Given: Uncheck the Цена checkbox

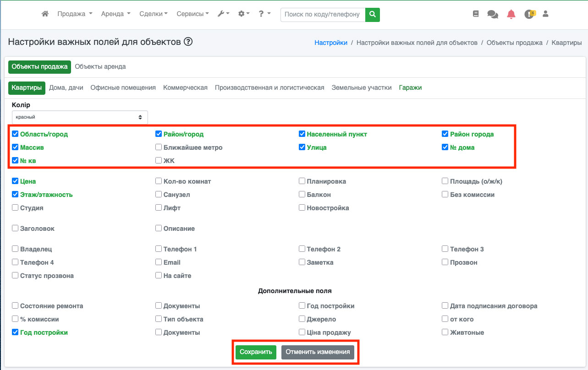Looking at the screenshot, I should [x=16, y=181].
